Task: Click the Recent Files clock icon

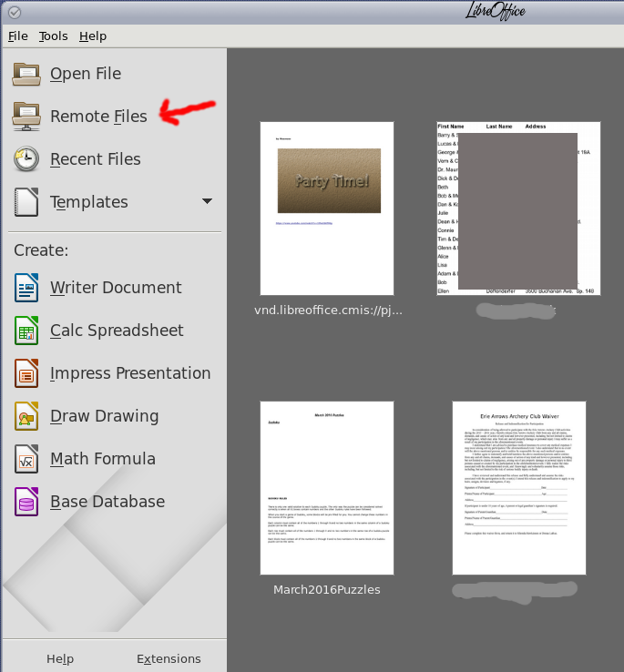Action: (x=26, y=159)
